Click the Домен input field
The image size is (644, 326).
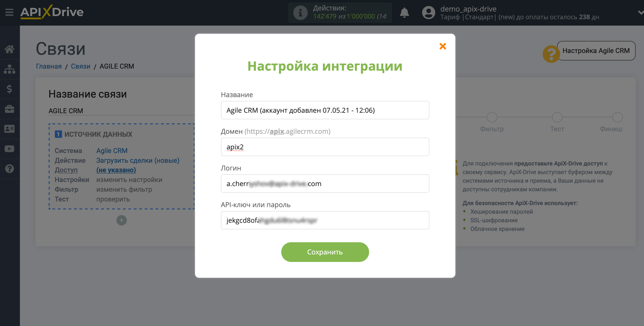click(325, 147)
